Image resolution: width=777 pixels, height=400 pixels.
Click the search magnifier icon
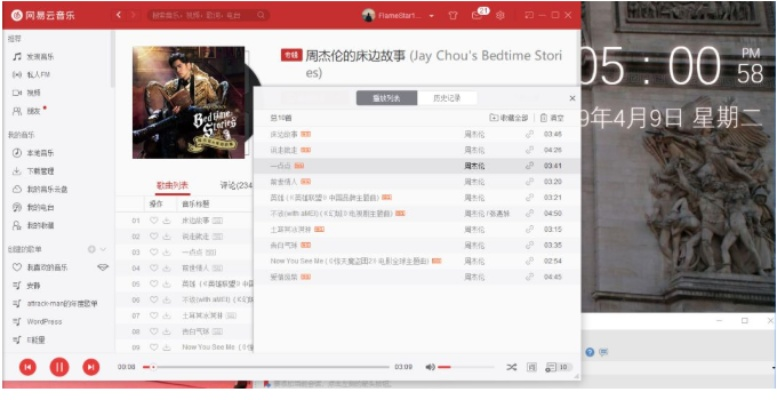click(261, 15)
